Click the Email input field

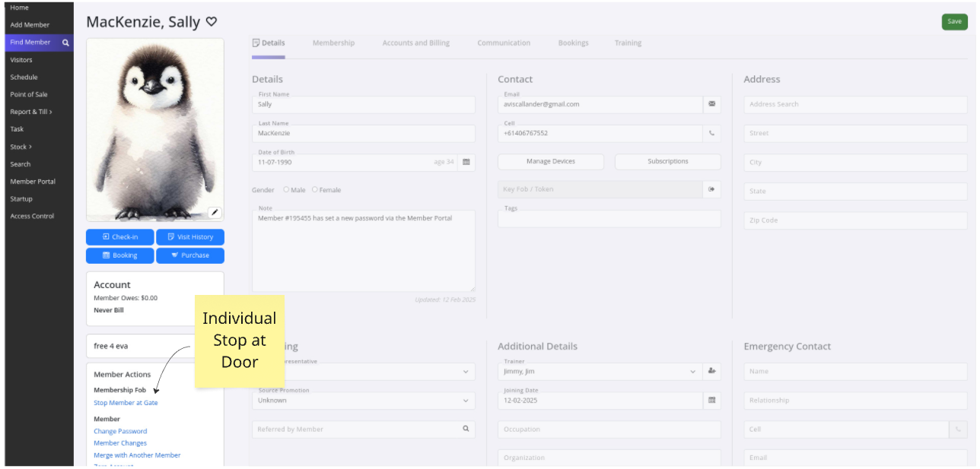click(x=600, y=104)
